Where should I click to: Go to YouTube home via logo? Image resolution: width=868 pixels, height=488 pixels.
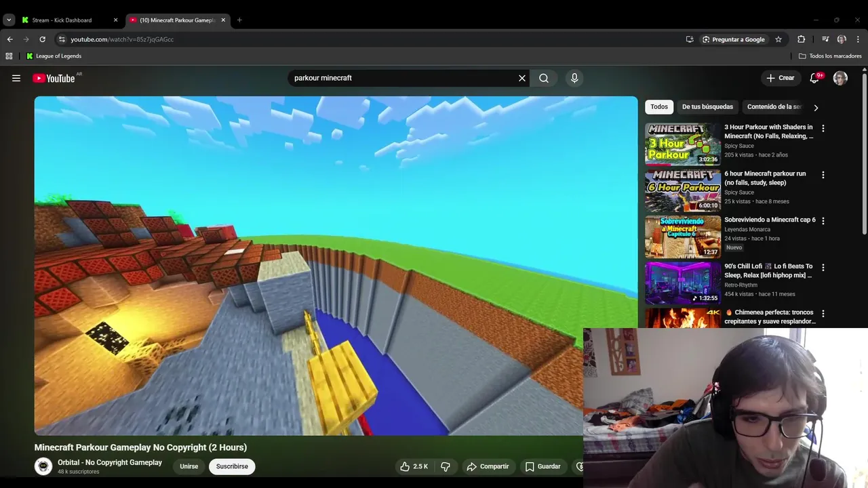click(54, 79)
